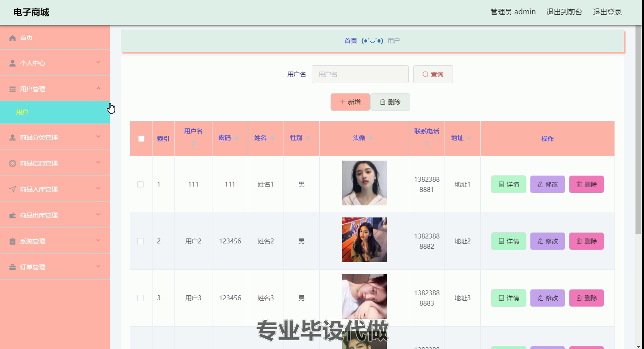Expand the 系统管理 chevron
Viewport: 644px width, 349px height.
click(99, 240)
